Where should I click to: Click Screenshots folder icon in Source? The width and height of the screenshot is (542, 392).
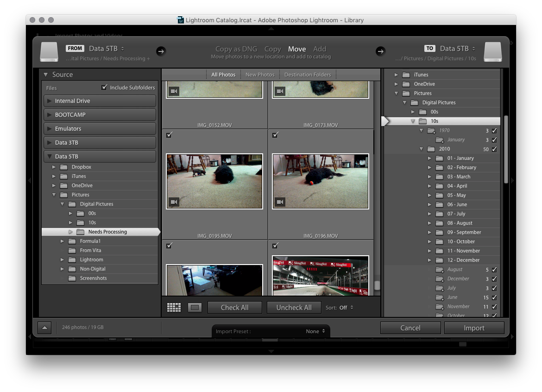(x=72, y=278)
